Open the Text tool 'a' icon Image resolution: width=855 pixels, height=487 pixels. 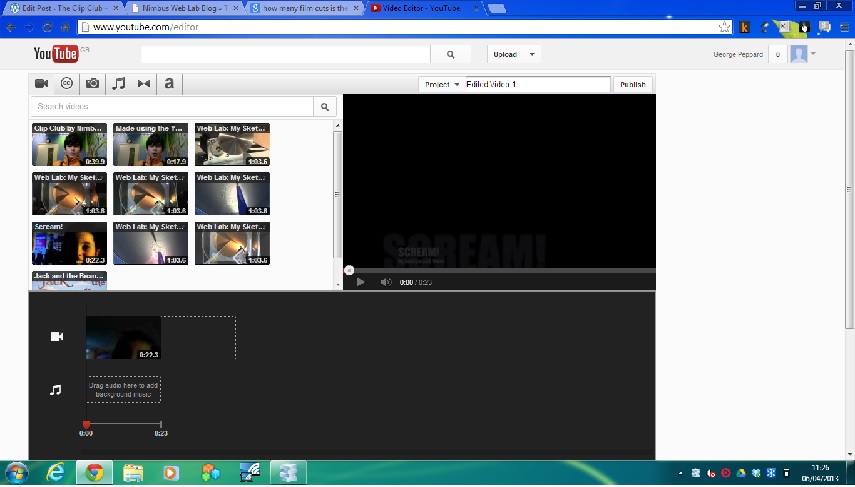(169, 84)
